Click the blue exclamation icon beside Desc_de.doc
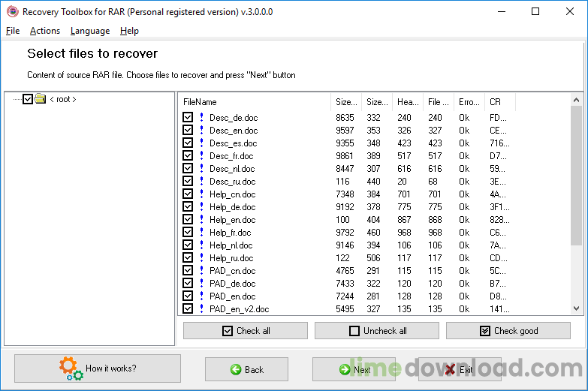Image resolution: width=588 pixels, height=391 pixels. click(x=201, y=117)
